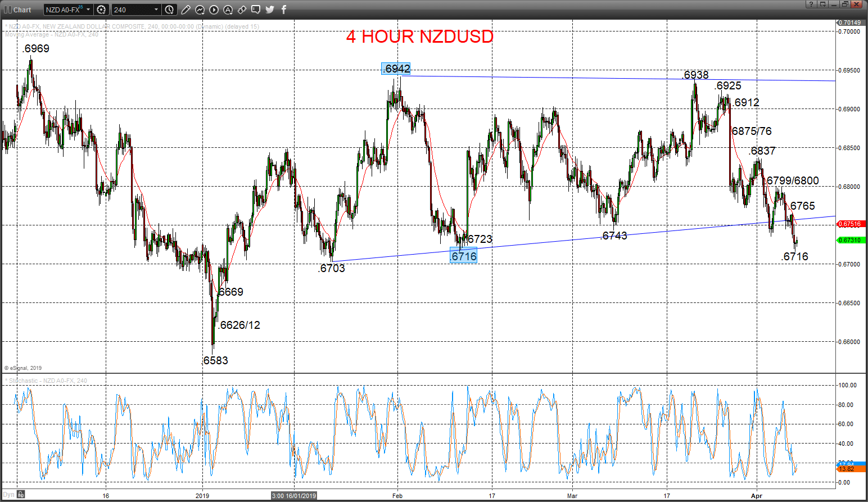Image resolution: width=868 pixels, height=502 pixels.
Task: Click the '4 HOUR NZDUSD' red title text
Action: pyautogui.click(x=420, y=37)
